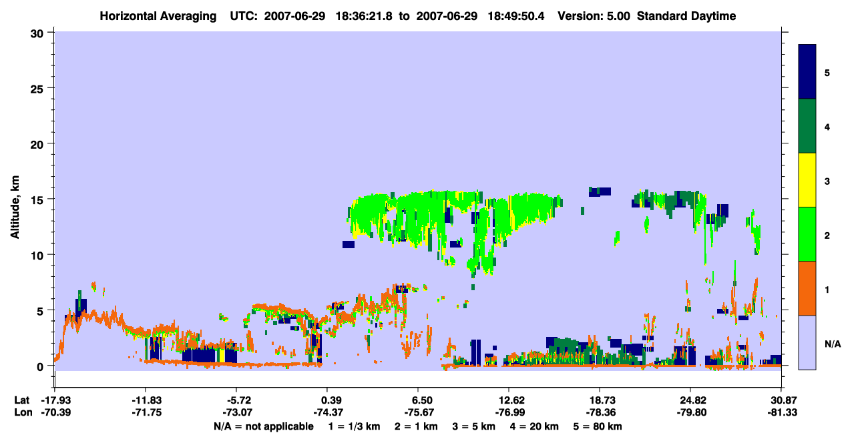Click the colorbar label 2
Screen dimensions: 868x445
[827, 234]
